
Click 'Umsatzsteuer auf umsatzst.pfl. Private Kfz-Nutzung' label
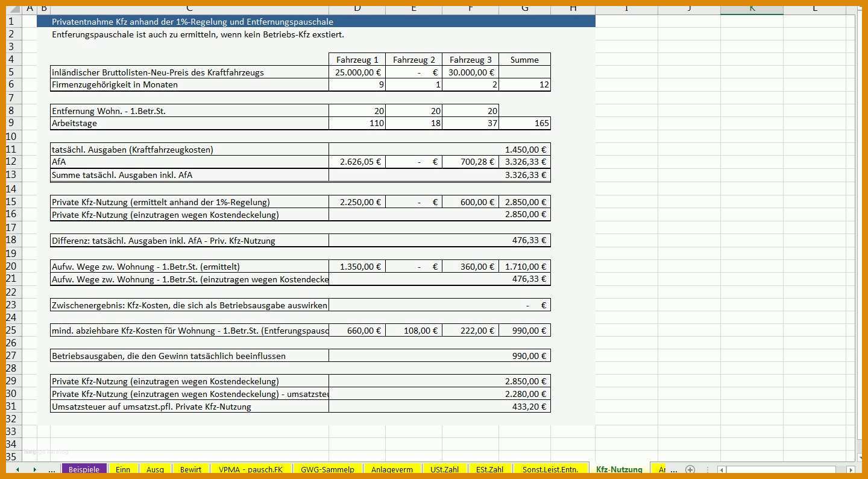189,407
